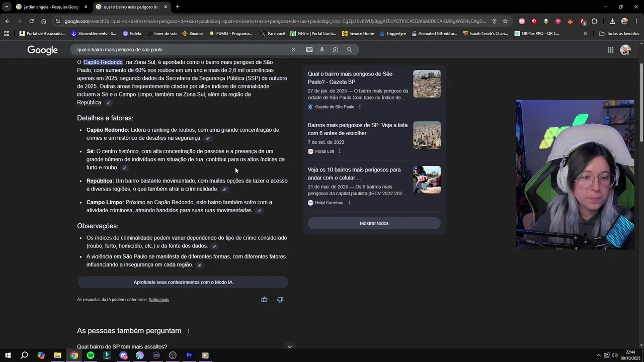Open the 'Todos os favoritos' folder
644x362 pixels.
pyautogui.click(x=619, y=34)
